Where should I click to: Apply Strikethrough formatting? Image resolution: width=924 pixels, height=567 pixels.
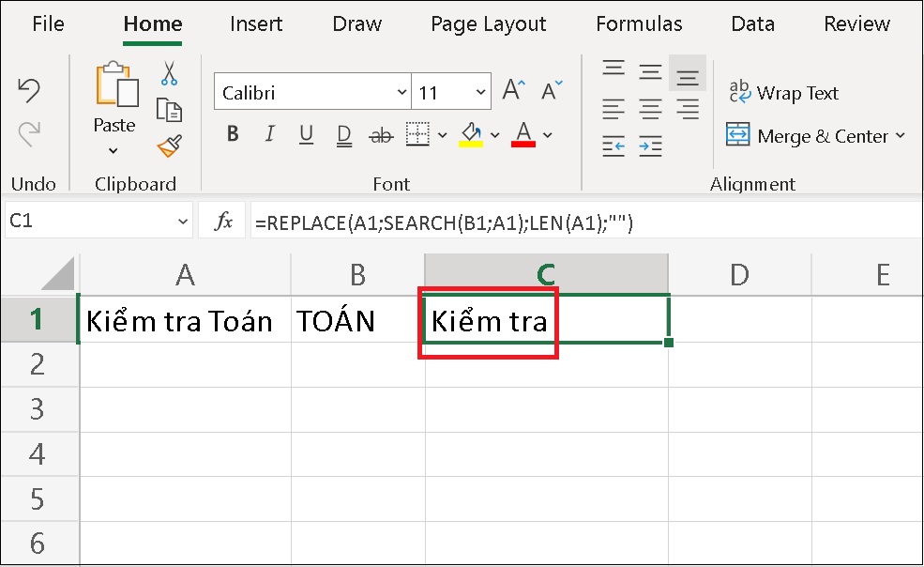point(381,134)
